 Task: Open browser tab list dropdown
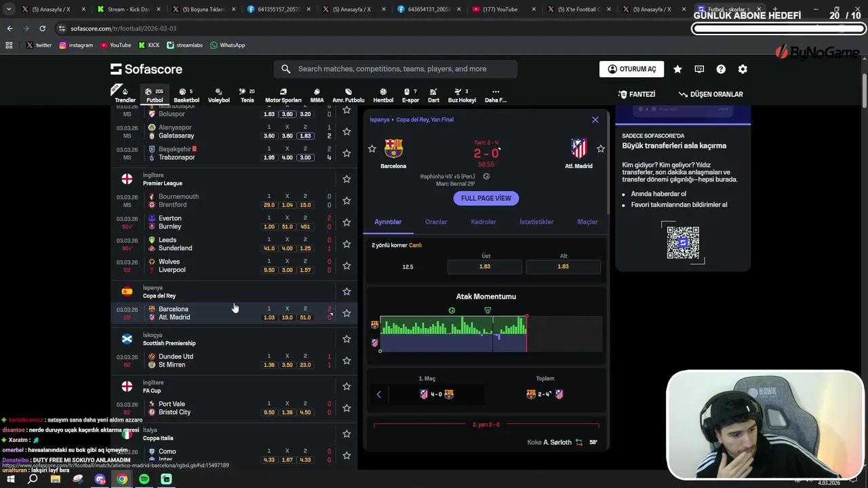[9, 9]
